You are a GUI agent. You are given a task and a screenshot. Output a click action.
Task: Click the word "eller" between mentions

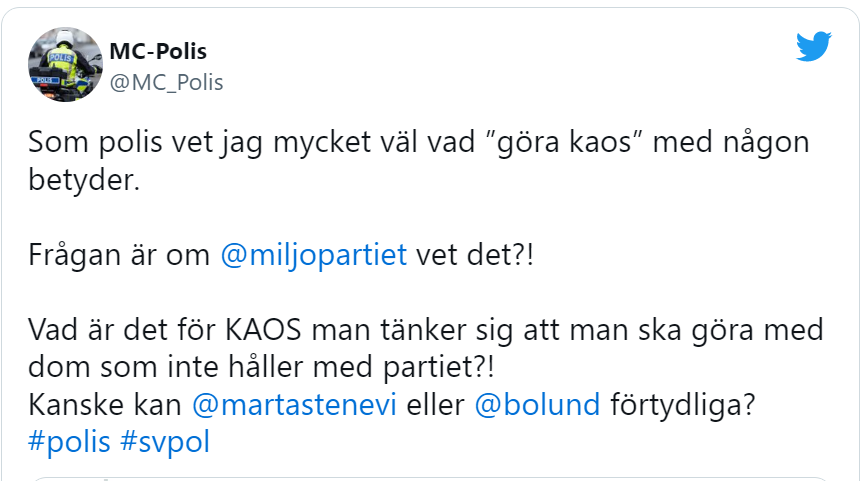(x=433, y=405)
